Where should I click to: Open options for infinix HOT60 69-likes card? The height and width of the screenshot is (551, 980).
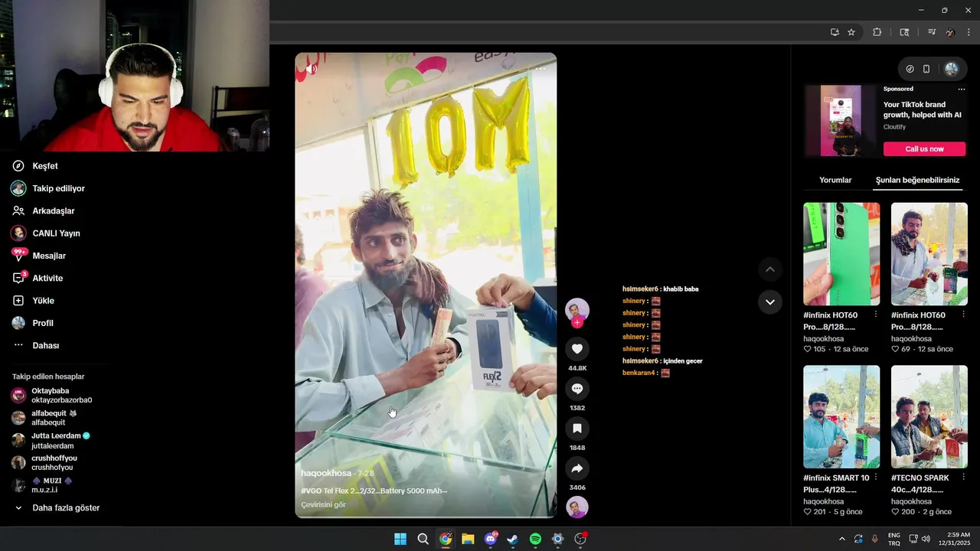[x=963, y=315]
